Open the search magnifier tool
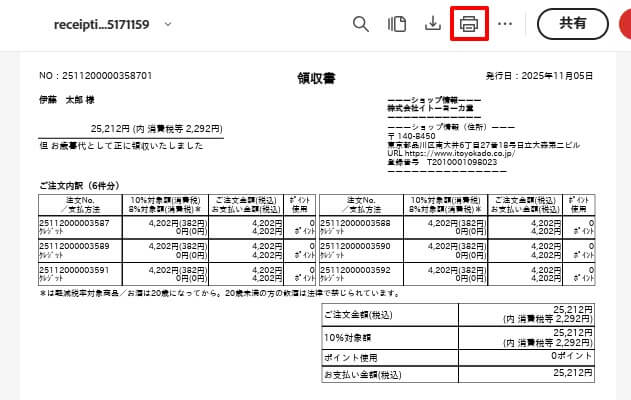The image size is (631, 400). pos(361,23)
